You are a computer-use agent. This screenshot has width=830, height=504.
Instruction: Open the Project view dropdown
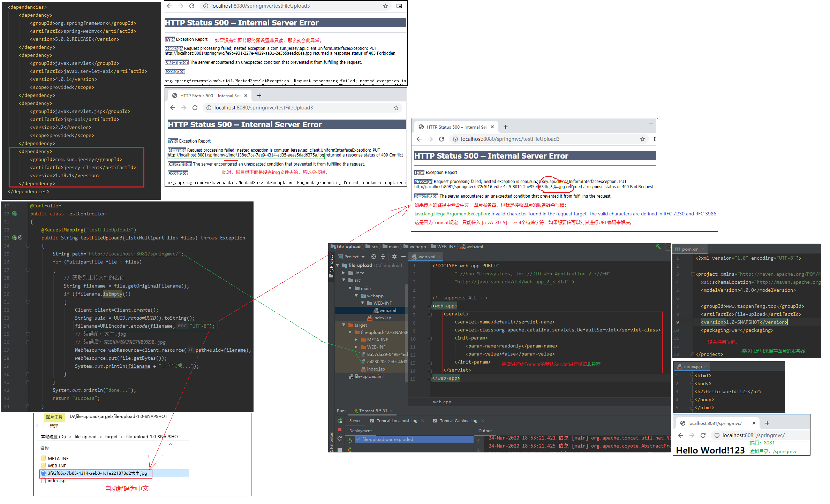(352, 257)
